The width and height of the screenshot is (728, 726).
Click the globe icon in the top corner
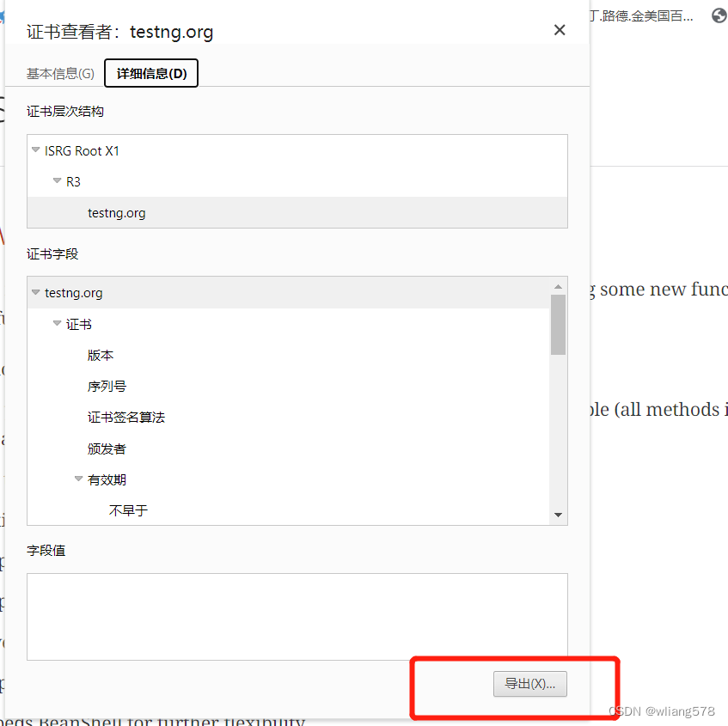pos(719,15)
